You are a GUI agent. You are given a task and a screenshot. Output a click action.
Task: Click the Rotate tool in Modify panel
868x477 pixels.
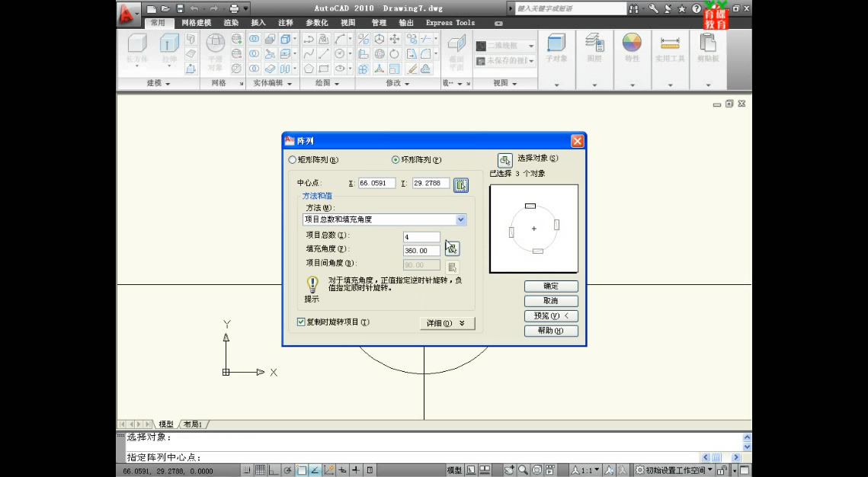394,53
